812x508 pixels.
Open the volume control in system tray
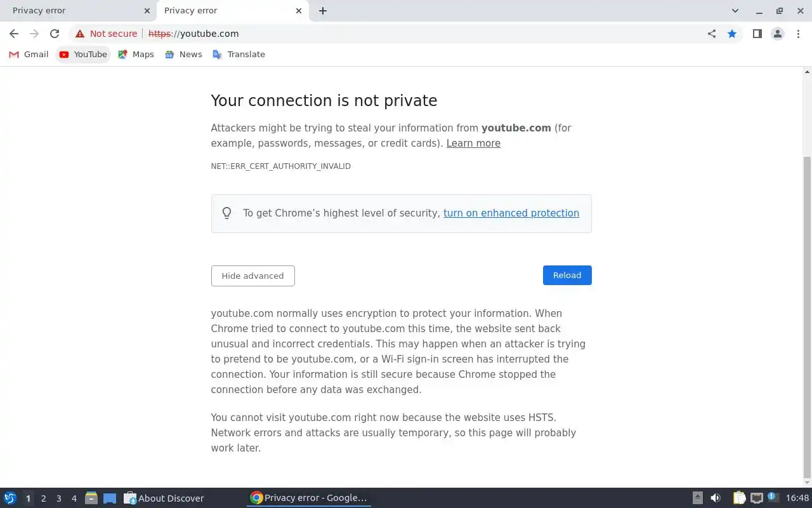pos(716,498)
